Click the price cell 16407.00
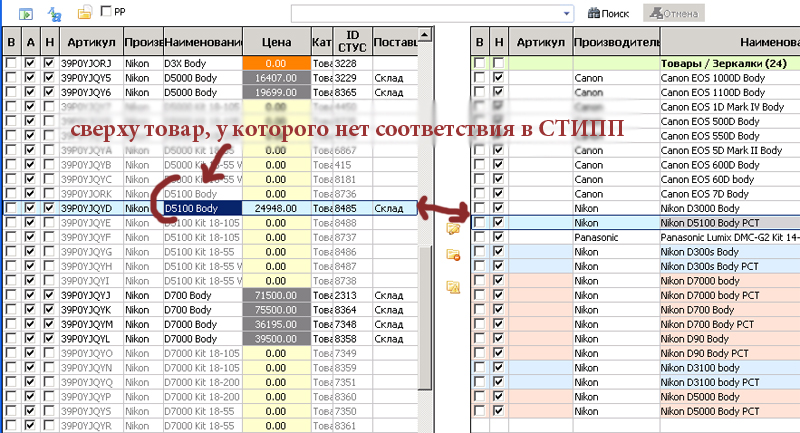 pos(277,78)
